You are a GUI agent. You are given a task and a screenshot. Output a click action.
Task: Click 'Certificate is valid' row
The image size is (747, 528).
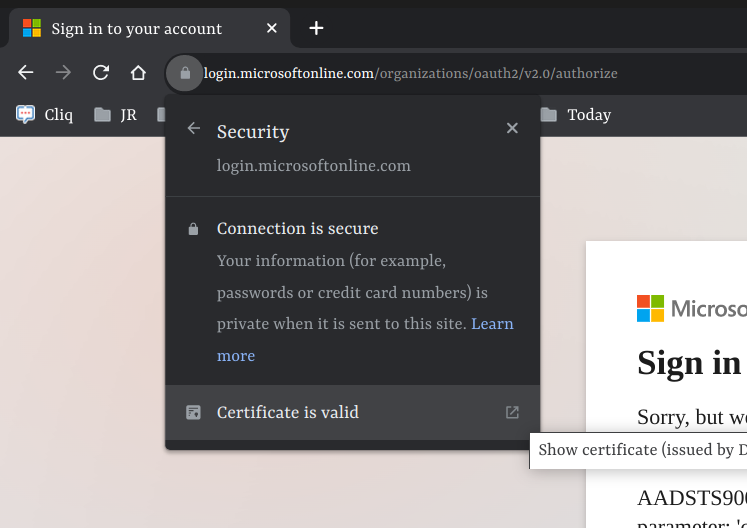[288, 412]
